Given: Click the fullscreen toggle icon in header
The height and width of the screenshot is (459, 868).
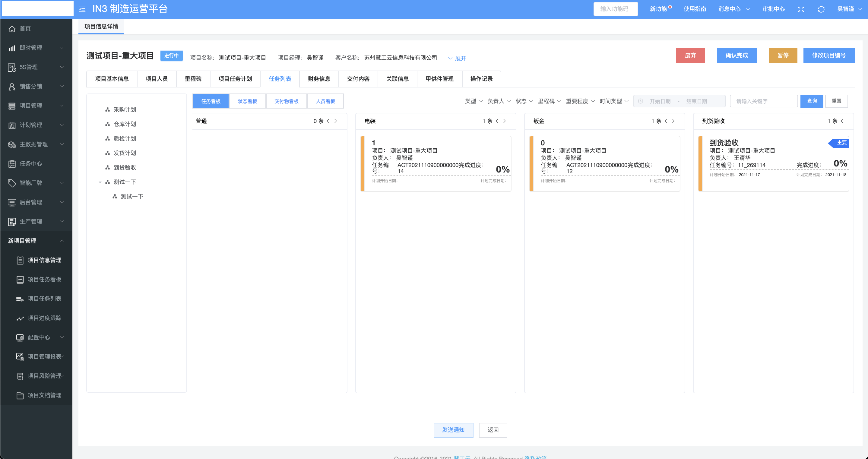Looking at the screenshot, I should (801, 9).
